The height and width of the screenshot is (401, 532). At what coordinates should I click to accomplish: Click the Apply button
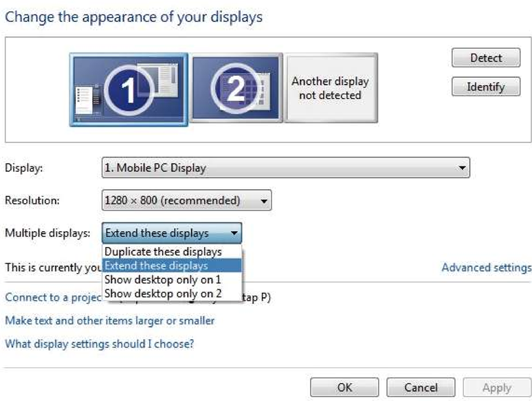496,388
